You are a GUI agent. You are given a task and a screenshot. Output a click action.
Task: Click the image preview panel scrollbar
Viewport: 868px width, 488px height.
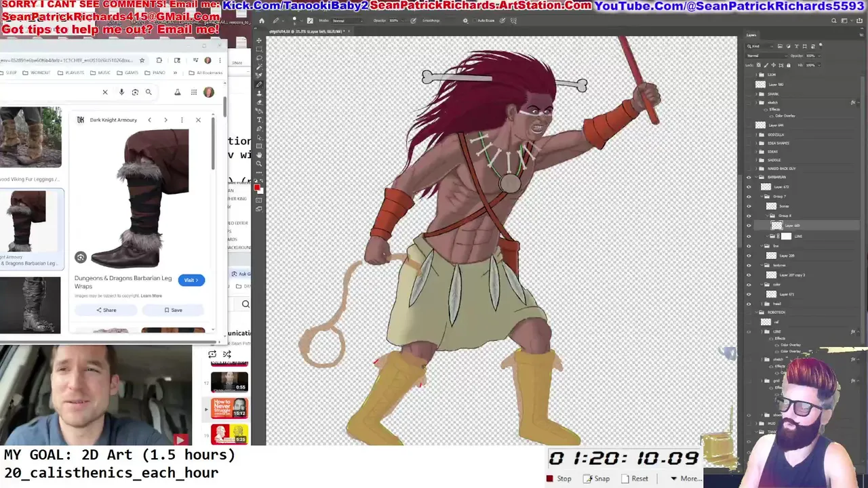(213, 142)
